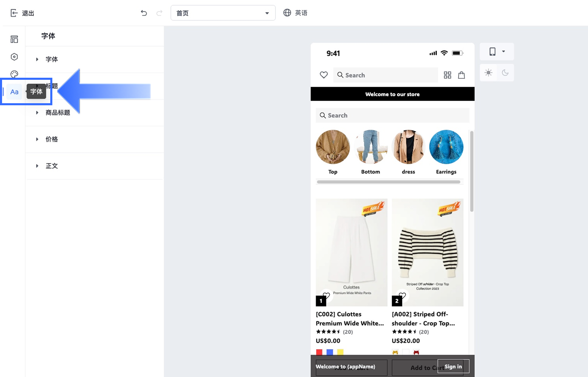
Task: Tap the wishlist heart icon in header
Action: click(x=324, y=75)
